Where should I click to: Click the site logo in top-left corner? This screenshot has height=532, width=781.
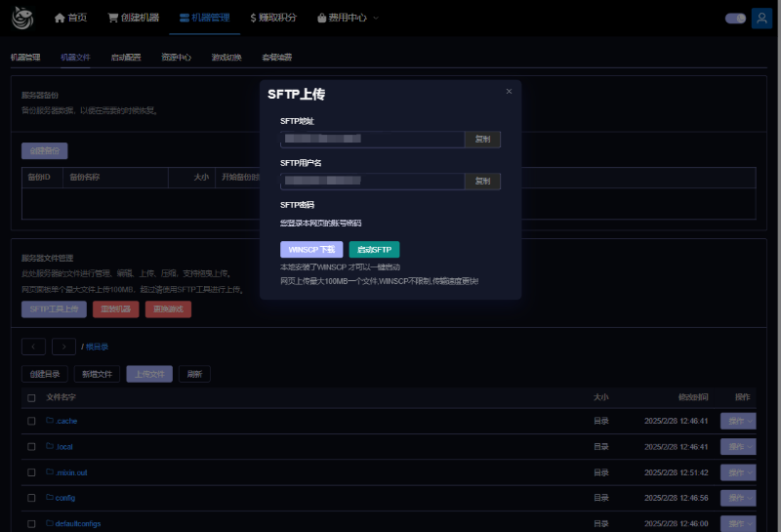[20, 18]
